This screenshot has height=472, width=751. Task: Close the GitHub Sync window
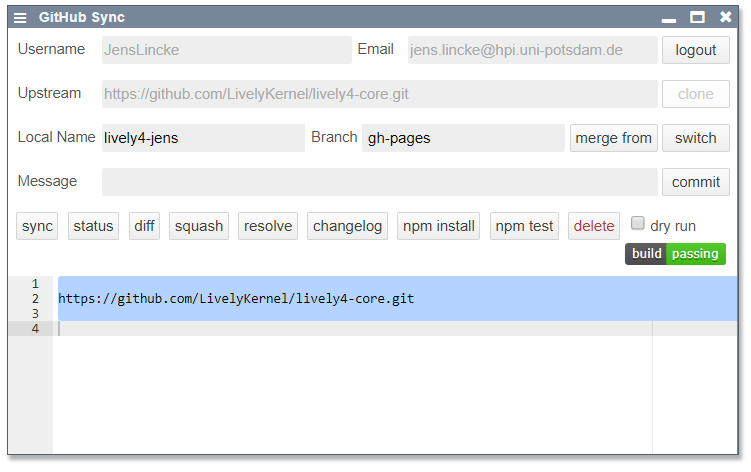click(725, 17)
